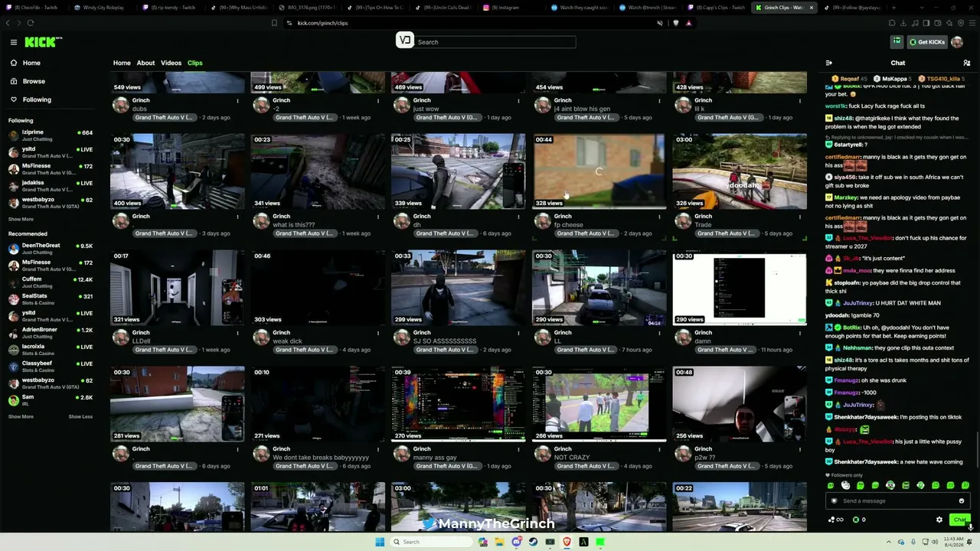The width and height of the screenshot is (980, 551).
Task: Select the Home tab on the channel page
Action: (122, 63)
